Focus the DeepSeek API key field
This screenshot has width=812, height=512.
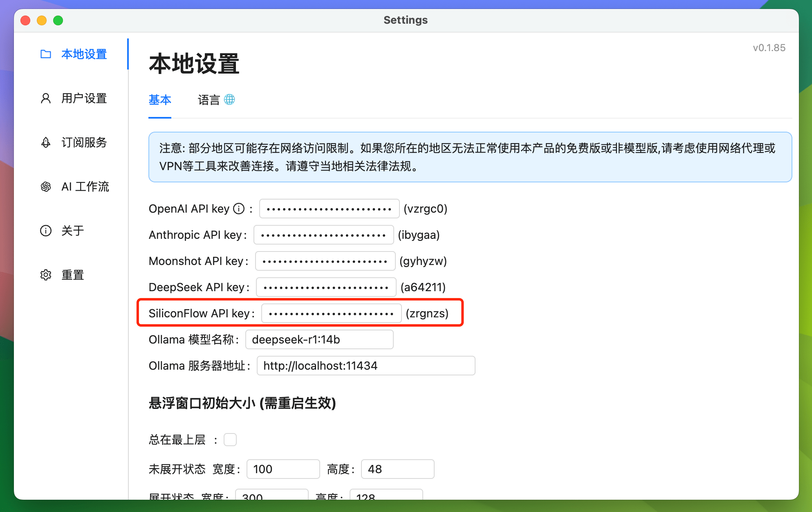[326, 287]
